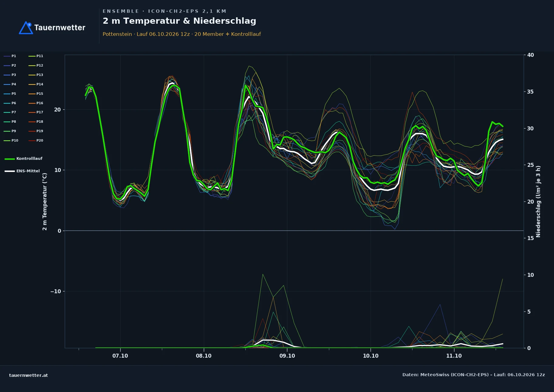The image size is (554, 392).
Task: Click the Pottenstein run info subtitle
Action: point(182,34)
